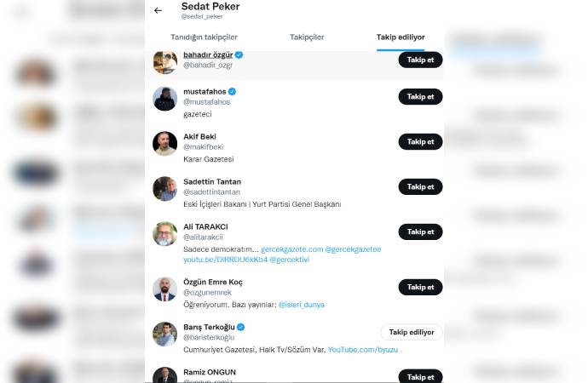Open the Takipçiler tab

click(307, 37)
